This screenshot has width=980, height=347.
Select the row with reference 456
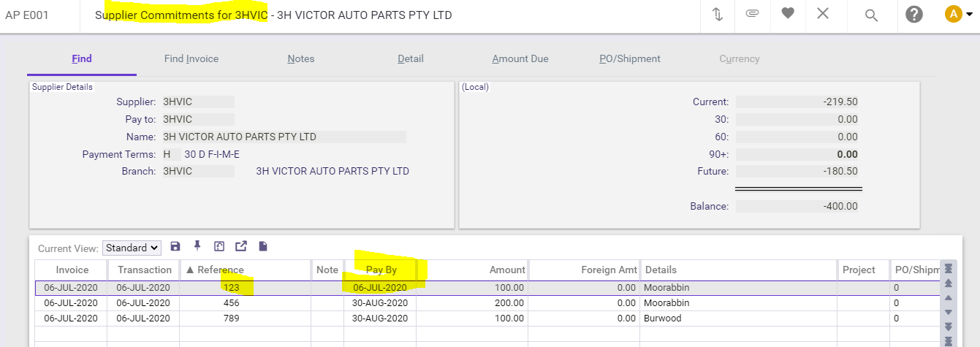[487, 302]
